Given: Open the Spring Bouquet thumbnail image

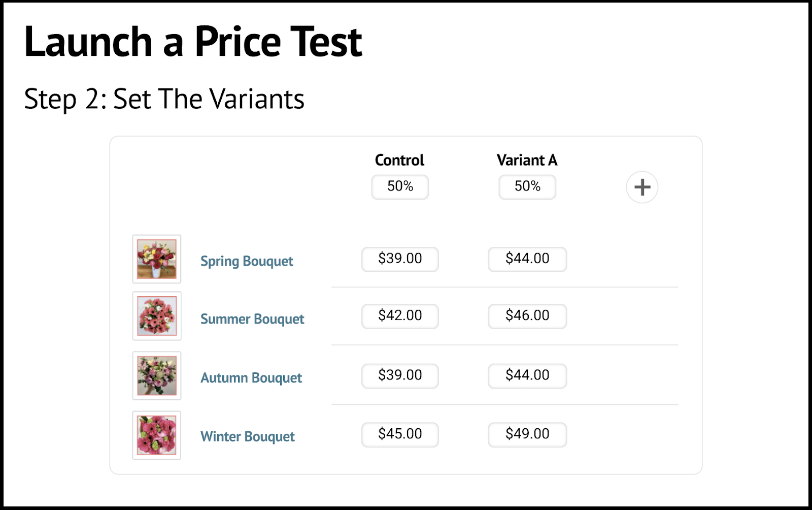Looking at the screenshot, I should pyautogui.click(x=157, y=259).
